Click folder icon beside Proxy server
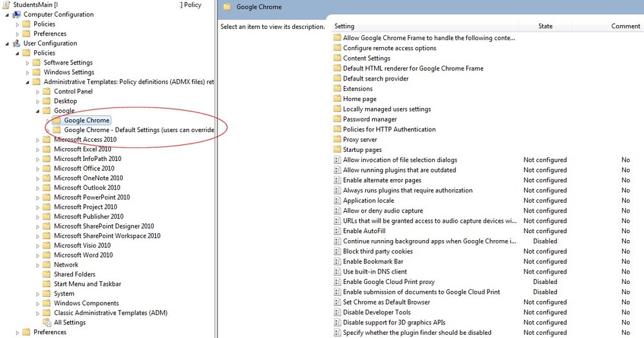The width and height of the screenshot is (644, 338). 337,139
